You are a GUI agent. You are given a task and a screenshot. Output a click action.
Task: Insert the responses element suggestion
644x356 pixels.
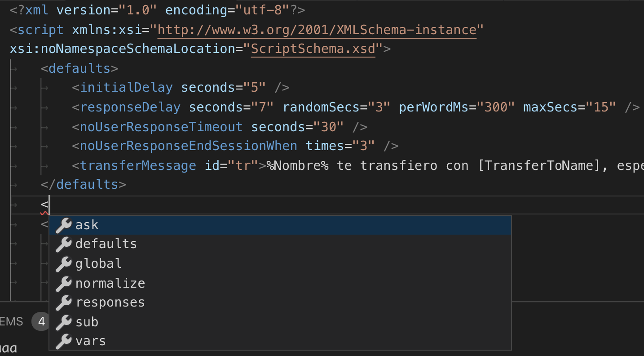point(280,303)
